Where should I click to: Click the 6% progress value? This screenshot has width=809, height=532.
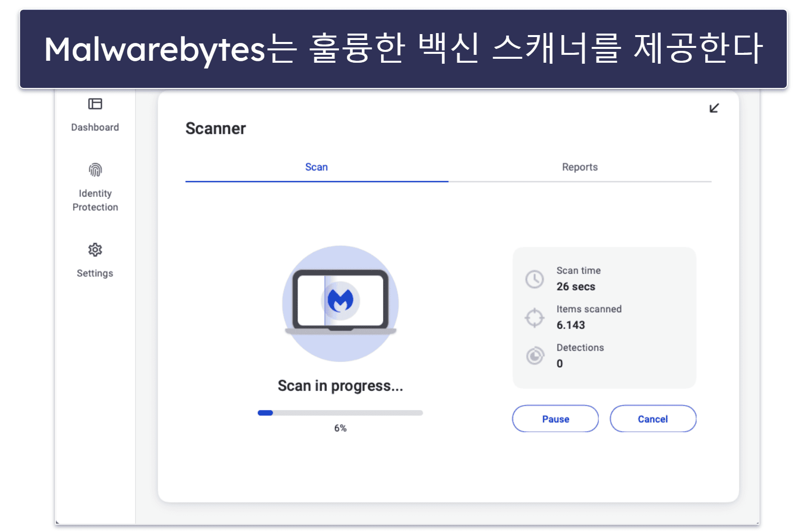pyautogui.click(x=340, y=428)
